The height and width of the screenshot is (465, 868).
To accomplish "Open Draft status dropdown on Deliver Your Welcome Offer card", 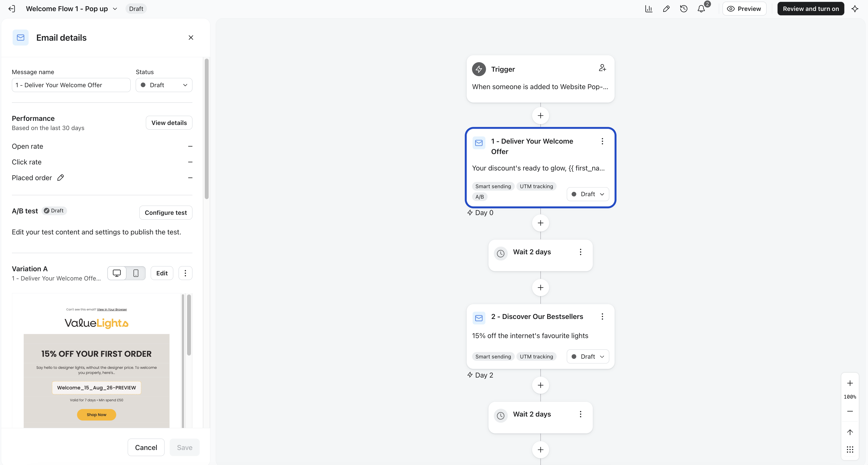I will click(588, 194).
